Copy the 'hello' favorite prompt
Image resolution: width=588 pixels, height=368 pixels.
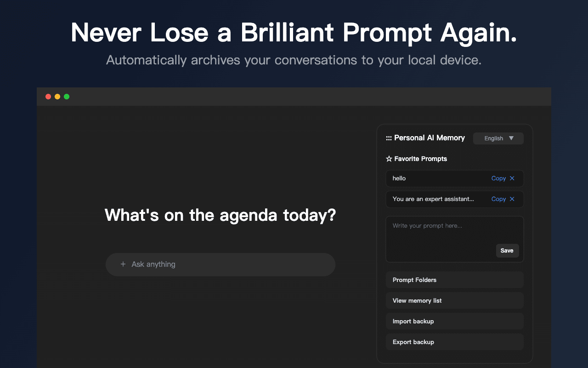pos(498,178)
